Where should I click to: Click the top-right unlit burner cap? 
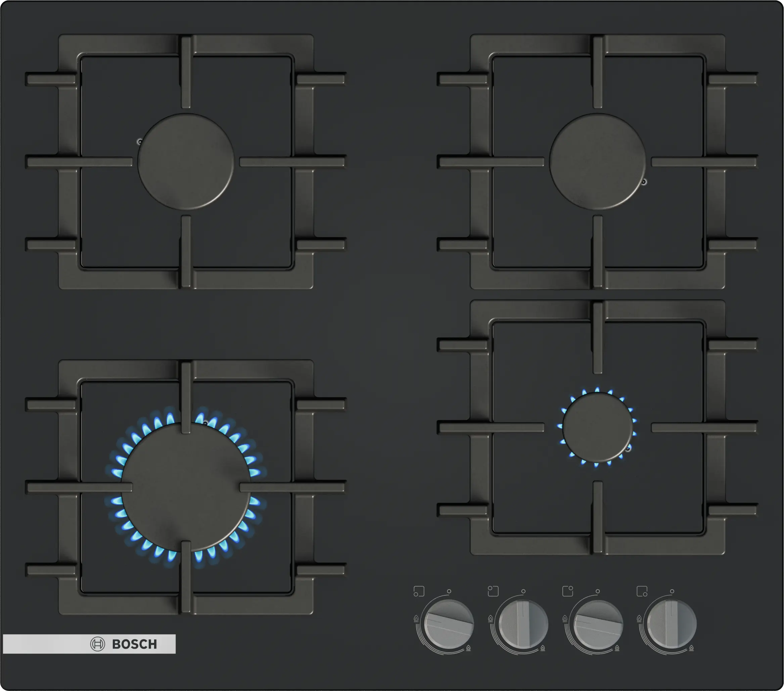pyautogui.click(x=597, y=162)
